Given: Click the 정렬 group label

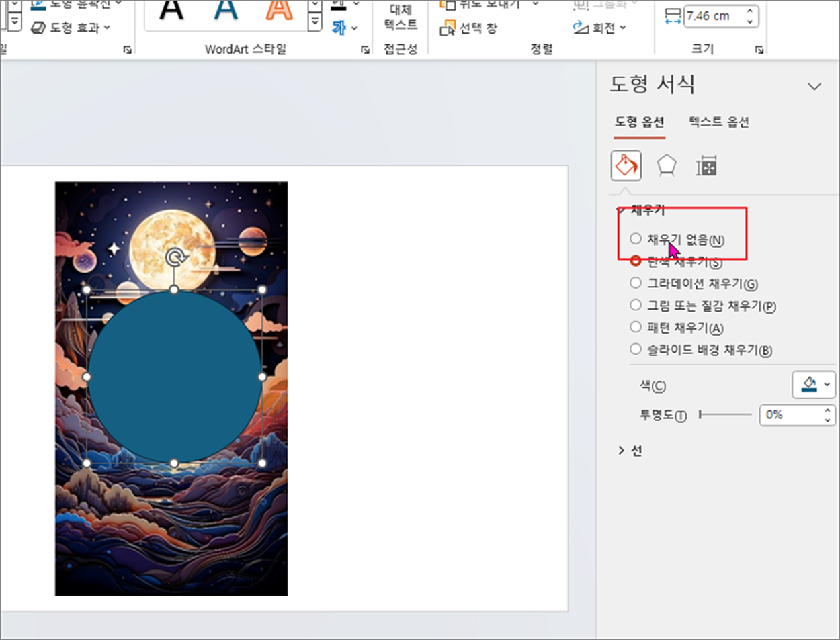Looking at the screenshot, I should coord(542,48).
